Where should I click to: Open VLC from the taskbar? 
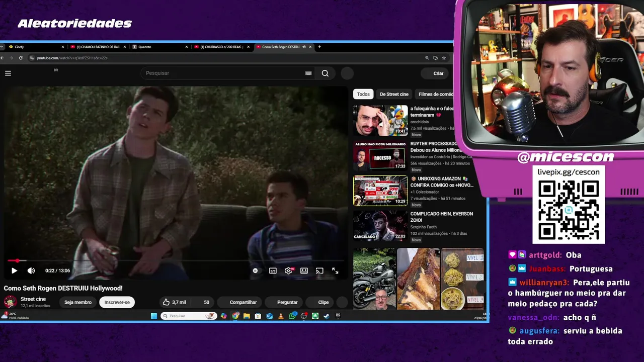[281, 316]
